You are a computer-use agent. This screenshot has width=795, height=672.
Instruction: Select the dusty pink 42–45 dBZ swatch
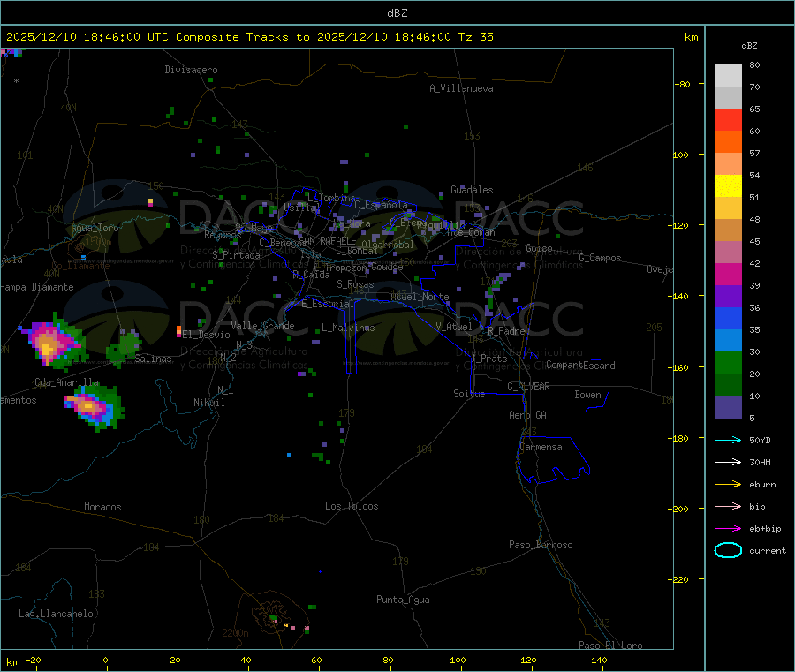(728, 253)
